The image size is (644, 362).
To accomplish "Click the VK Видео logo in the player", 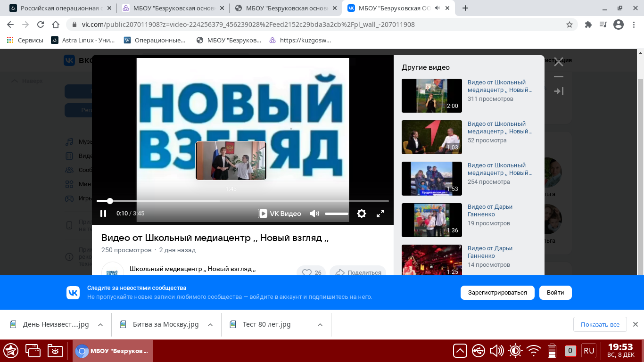I will click(280, 214).
